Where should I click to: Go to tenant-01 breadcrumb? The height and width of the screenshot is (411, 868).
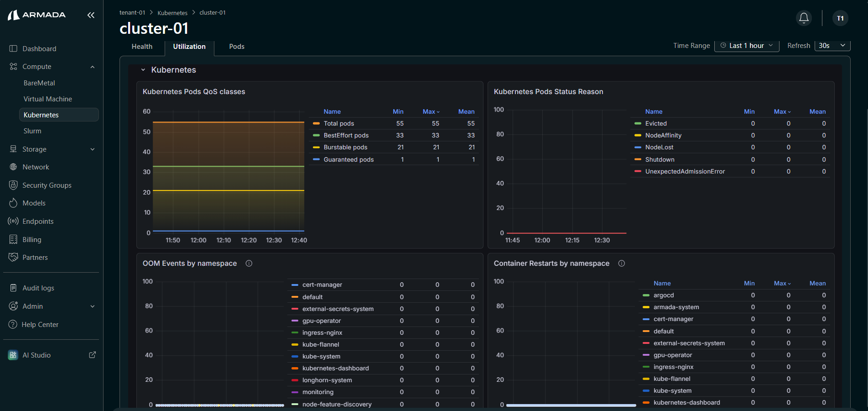[x=132, y=13]
